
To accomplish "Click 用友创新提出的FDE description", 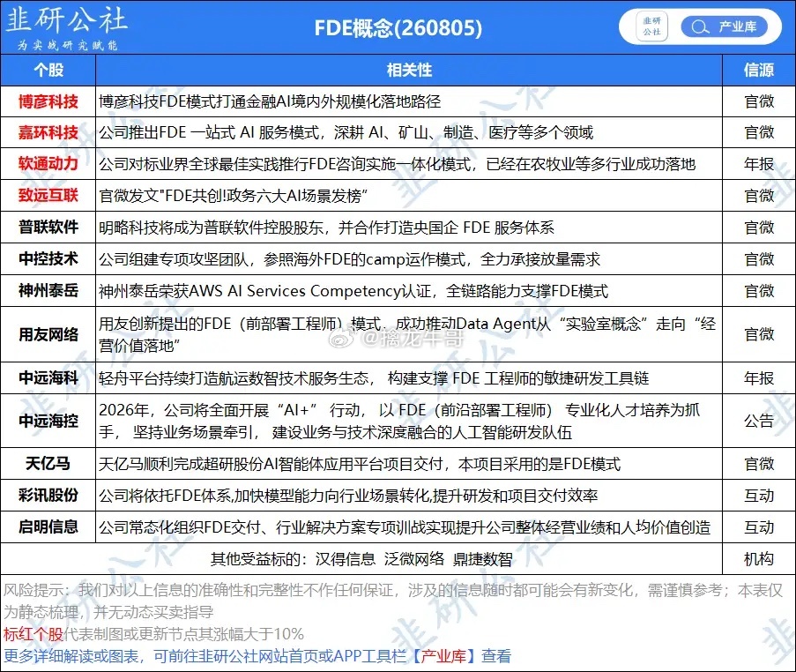I will click(407, 334).
